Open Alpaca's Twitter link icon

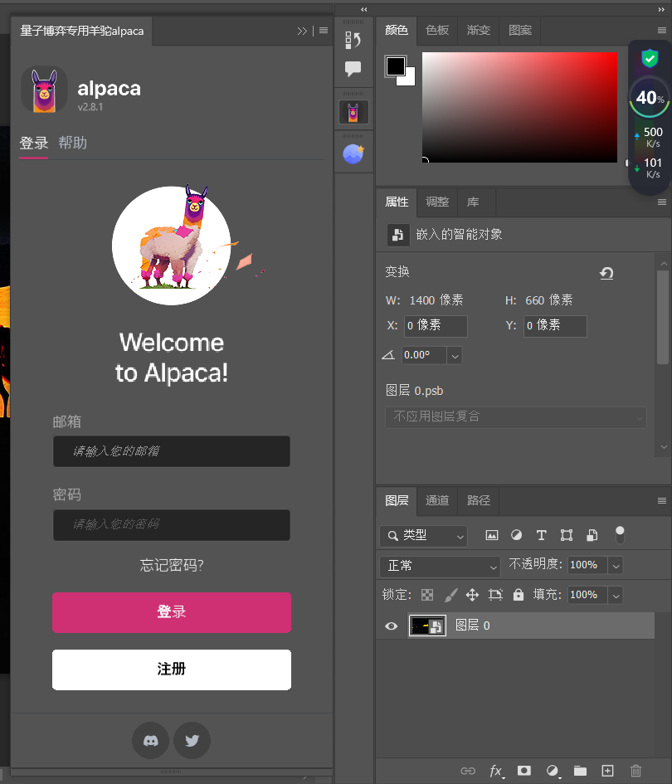tap(192, 740)
